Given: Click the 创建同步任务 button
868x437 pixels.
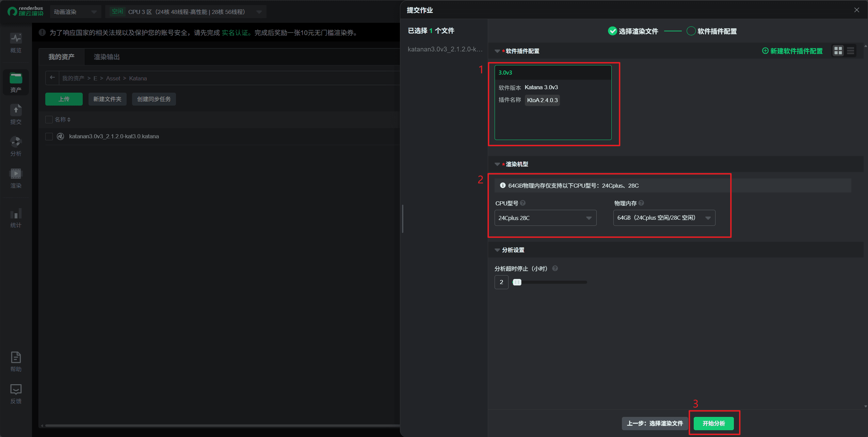Looking at the screenshot, I should tap(154, 99).
